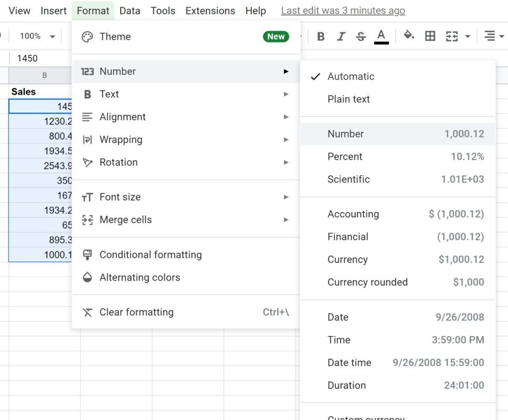
Task: Expand the Merge cells submenu arrow
Action: tap(286, 219)
